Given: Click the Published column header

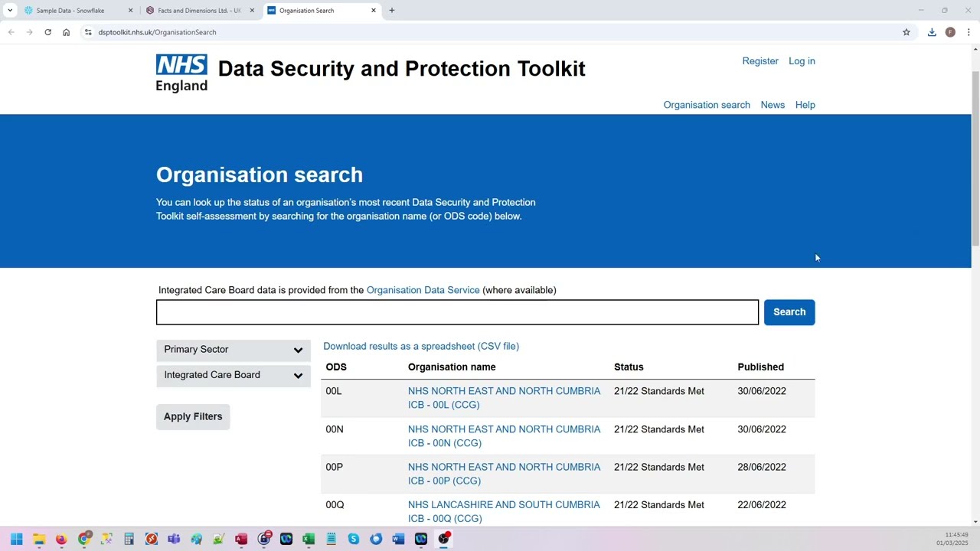Looking at the screenshot, I should click(760, 367).
